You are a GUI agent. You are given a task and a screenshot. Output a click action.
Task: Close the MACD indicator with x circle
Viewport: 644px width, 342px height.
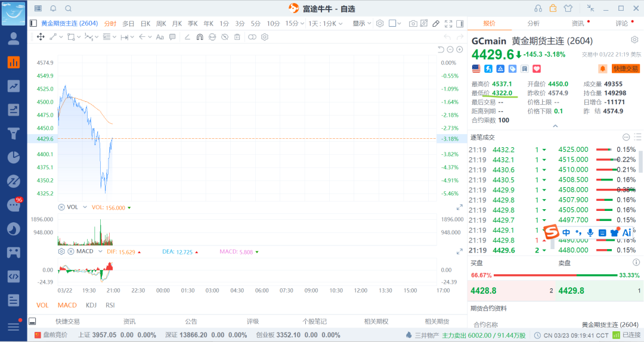point(70,251)
